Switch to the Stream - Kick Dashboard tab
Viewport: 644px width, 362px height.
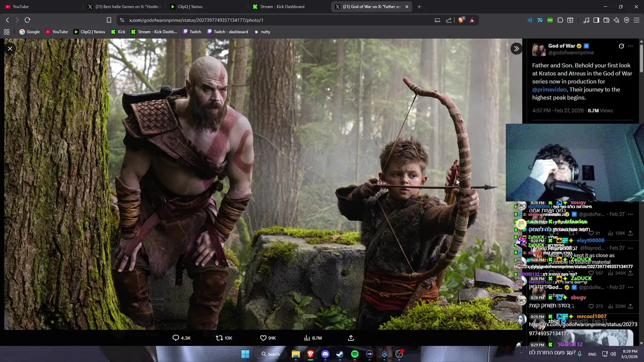[x=288, y=7]
